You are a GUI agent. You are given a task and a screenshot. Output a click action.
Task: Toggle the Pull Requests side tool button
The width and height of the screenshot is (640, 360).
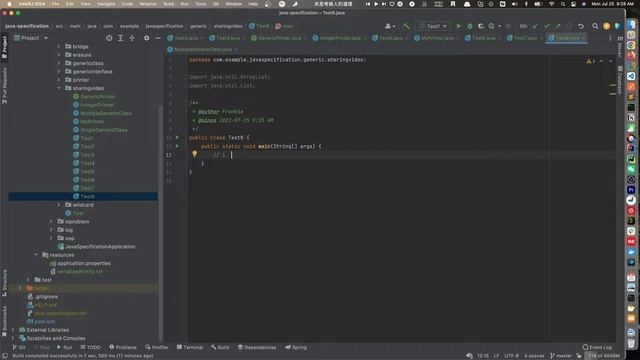point(4,85)
